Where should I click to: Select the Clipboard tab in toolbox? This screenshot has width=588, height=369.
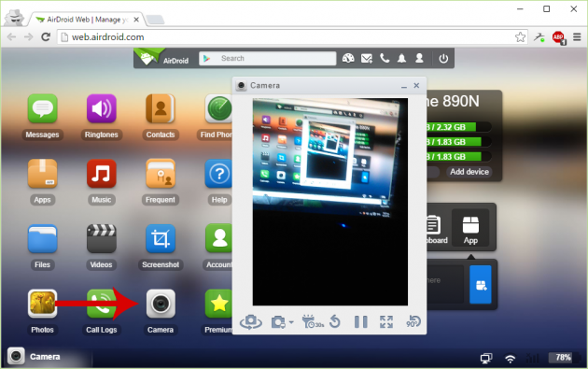(437, 228)
